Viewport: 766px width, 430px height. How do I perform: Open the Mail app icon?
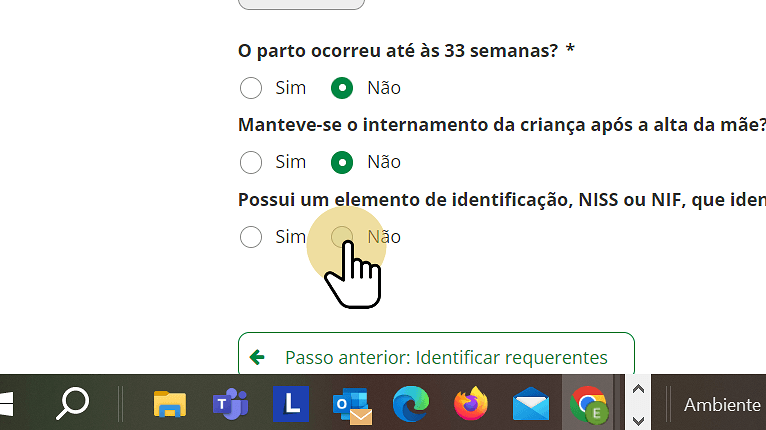pyautogui.click(x=530, y=404)
